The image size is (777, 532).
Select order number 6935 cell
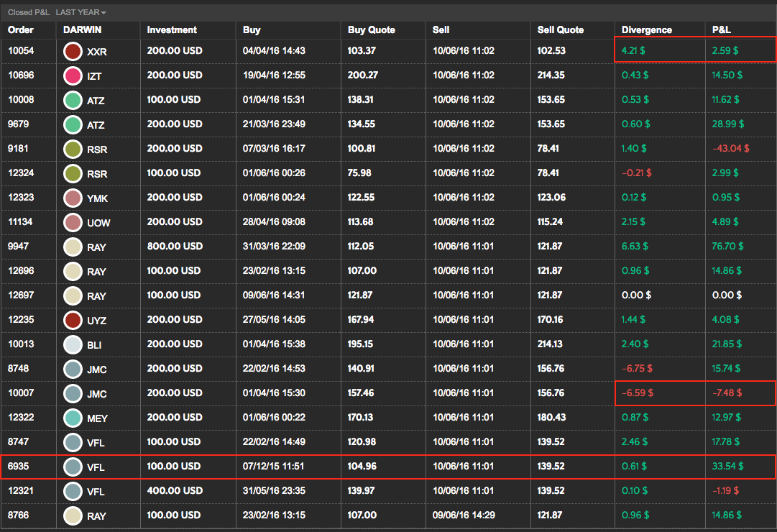18,466
